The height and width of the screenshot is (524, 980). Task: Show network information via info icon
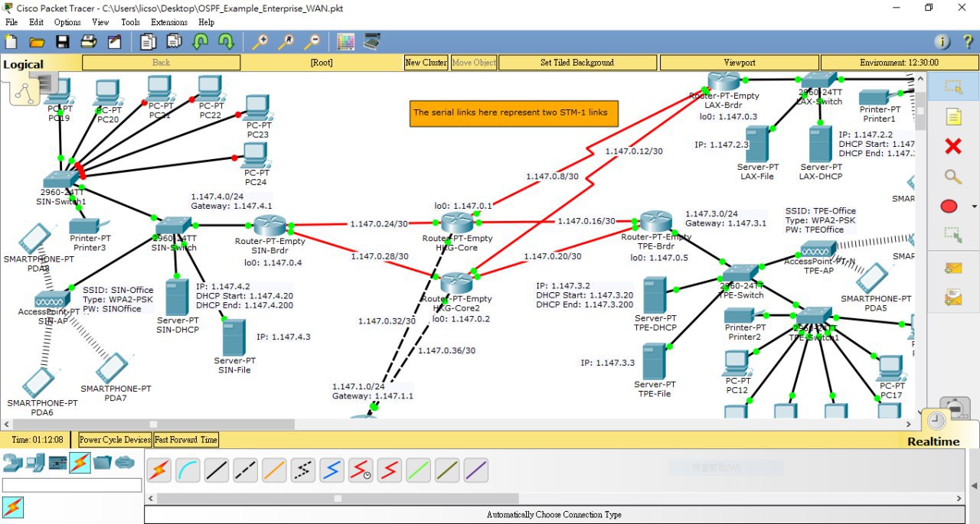click(x=942, y=41)
